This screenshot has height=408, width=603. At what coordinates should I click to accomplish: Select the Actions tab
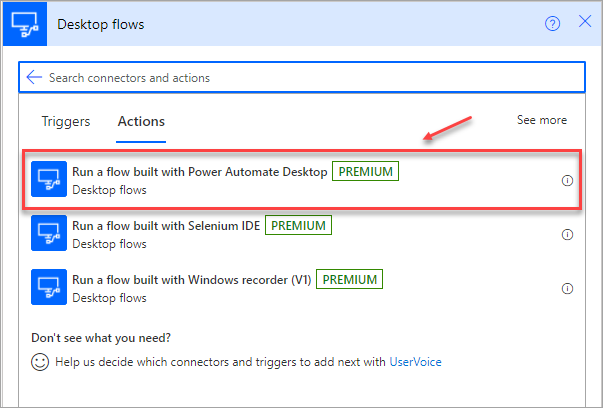tap(141, 122)
